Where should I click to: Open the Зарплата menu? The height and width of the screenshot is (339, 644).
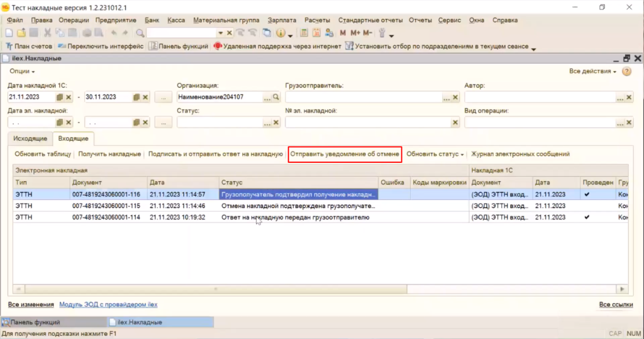(x=281, y=20)
